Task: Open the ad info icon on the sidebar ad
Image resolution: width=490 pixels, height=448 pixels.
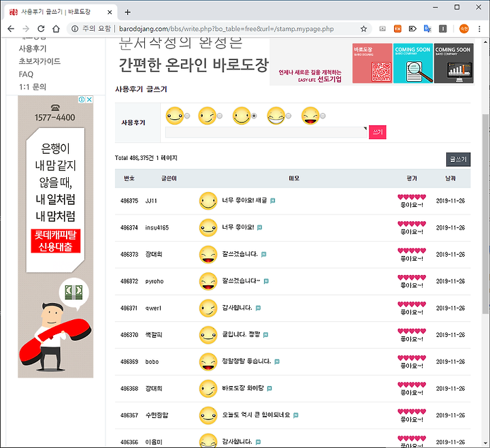Action: coord(82,99)
